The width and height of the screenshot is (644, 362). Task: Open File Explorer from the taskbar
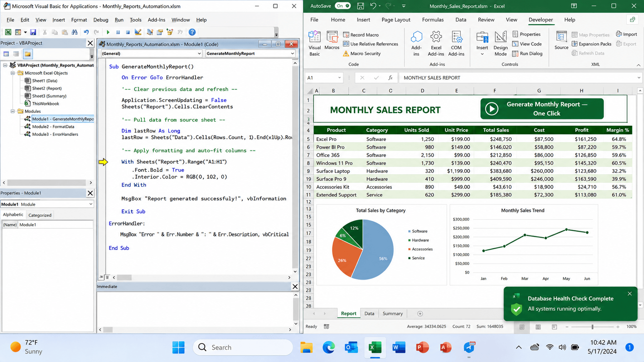(307, 347)
